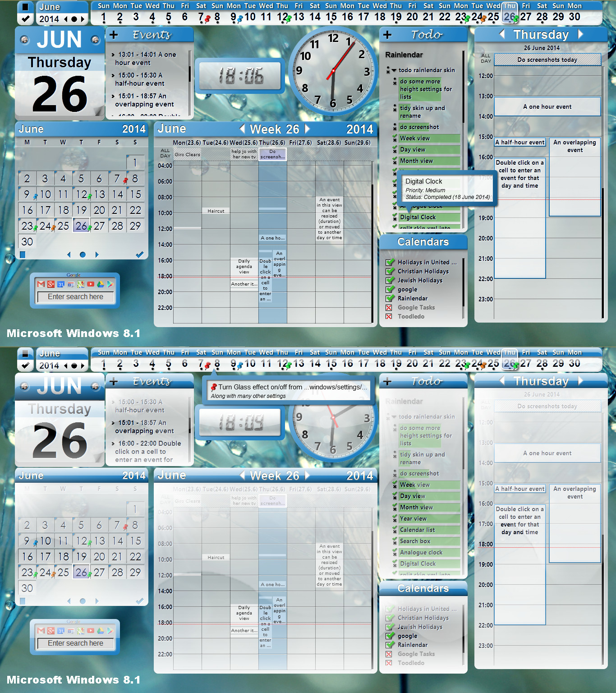Toggle google calendar checkbox in upper Calendars list
This screenshot has height=693, width=616.
[390, 289]
